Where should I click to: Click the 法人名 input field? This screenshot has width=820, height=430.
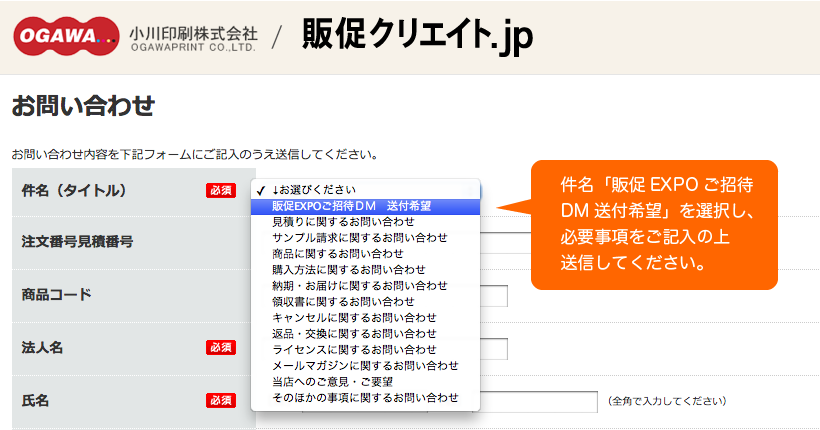[x=494, y=349]
